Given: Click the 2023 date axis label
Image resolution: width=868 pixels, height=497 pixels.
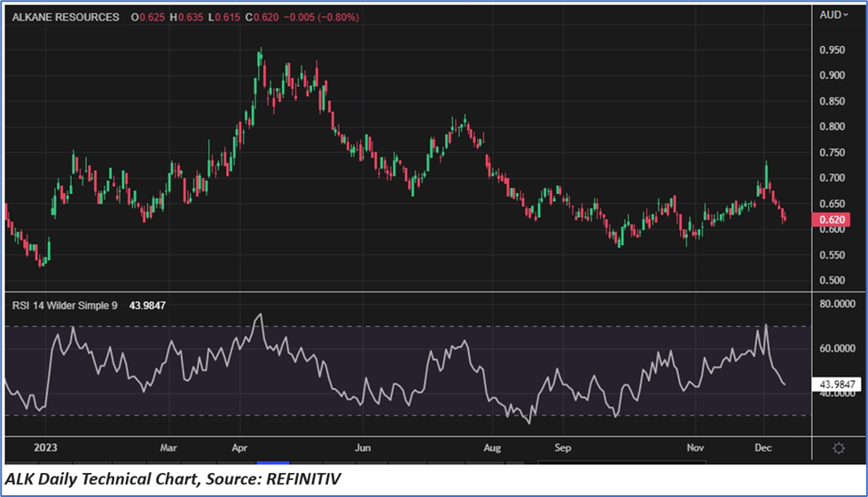Looking at the screenshot, I should point(45,447).
